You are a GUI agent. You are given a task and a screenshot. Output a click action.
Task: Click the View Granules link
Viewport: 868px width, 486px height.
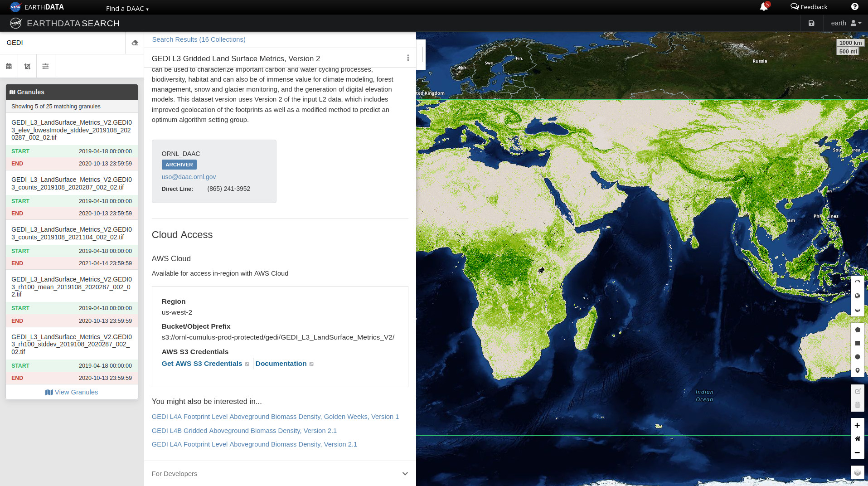click(72, 392)
